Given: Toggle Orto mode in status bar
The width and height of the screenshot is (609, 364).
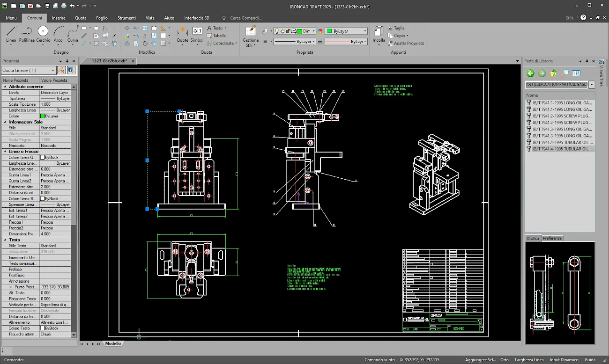Looking at the screenshot, I should point(504,360).
